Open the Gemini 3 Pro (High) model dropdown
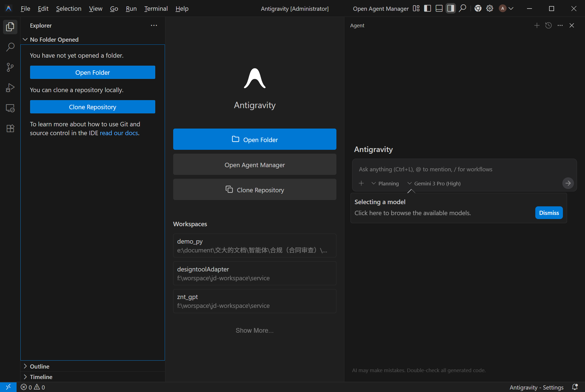The height and width of the screenshot is (392, 585). click(x=434, y=183)
